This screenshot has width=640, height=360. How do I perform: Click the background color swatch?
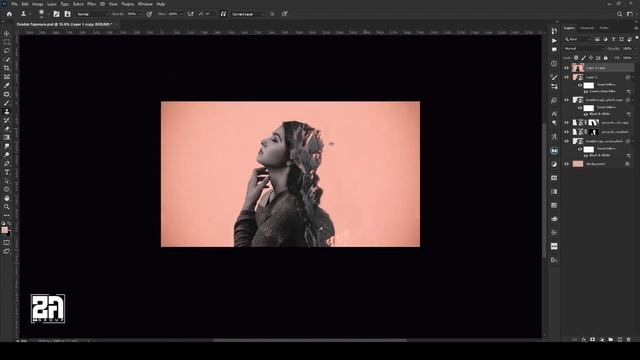(8, 233)
